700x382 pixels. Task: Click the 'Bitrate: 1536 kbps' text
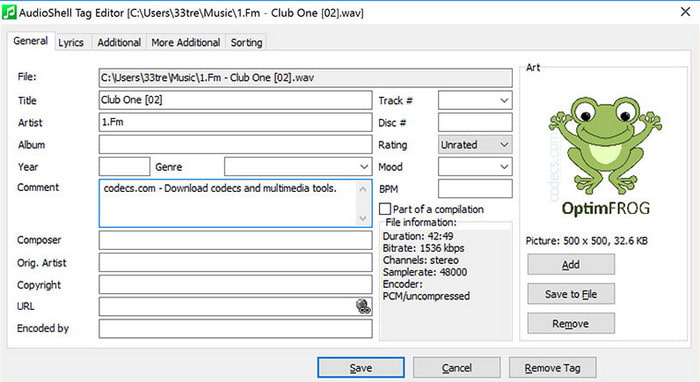423,248
